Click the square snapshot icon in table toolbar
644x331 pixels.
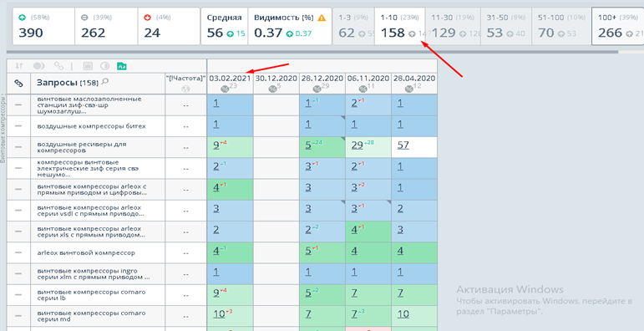pyautogui.click(x=88, y=66)
